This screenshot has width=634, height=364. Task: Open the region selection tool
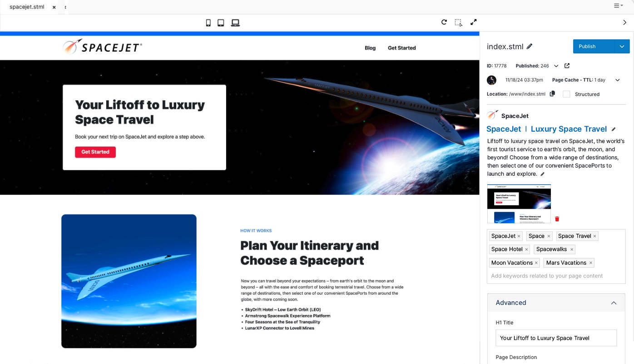click(458, 22)
